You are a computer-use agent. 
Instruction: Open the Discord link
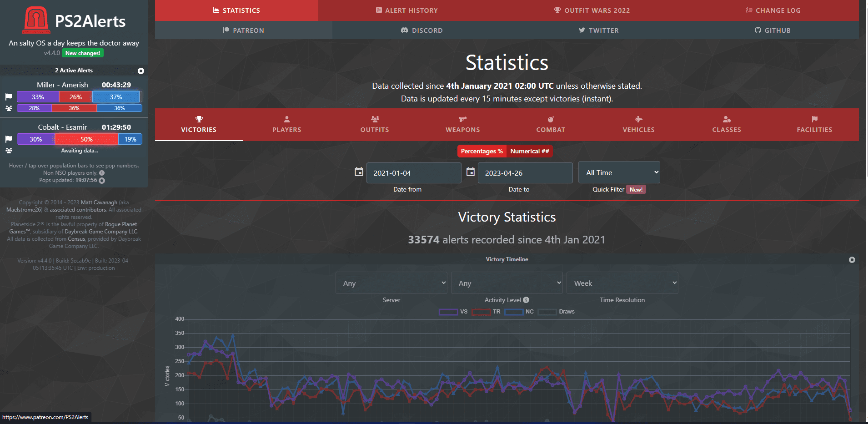pos(421,30)
